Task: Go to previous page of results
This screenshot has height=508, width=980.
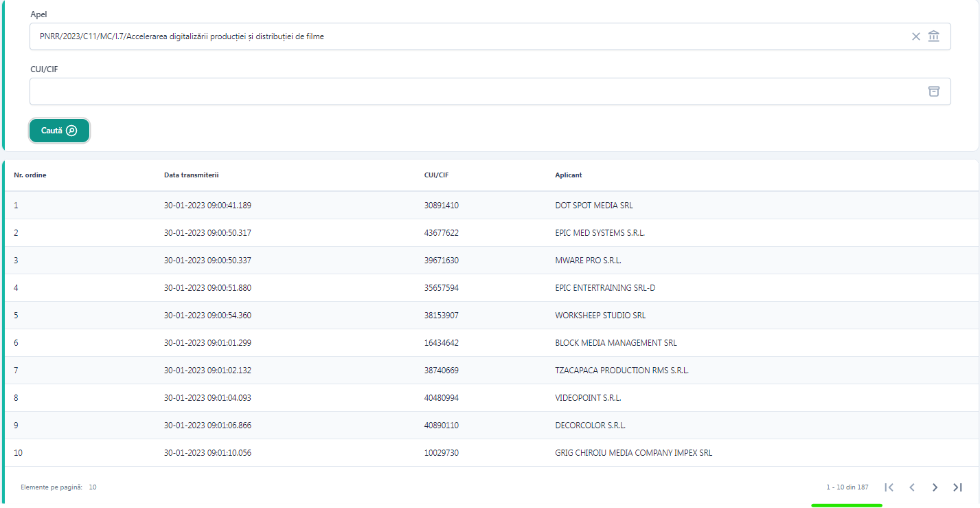Action: pyautogui.click(x=912, y=487)
